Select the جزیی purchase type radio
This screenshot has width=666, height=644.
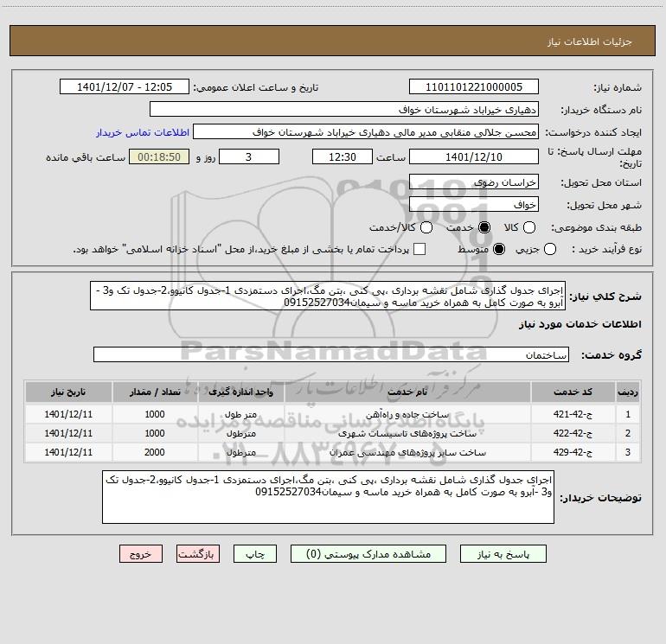click(x=549, y=249)
